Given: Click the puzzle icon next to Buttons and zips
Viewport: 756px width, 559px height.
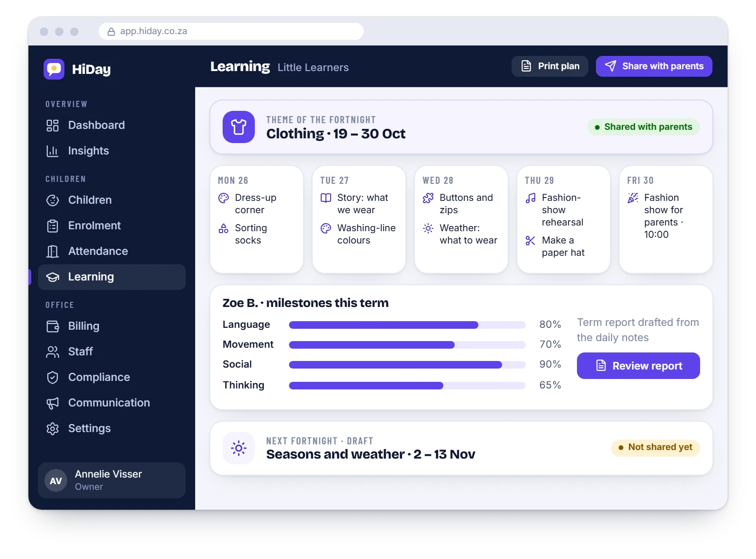Looking at the screenshot, I should [428, 198].
